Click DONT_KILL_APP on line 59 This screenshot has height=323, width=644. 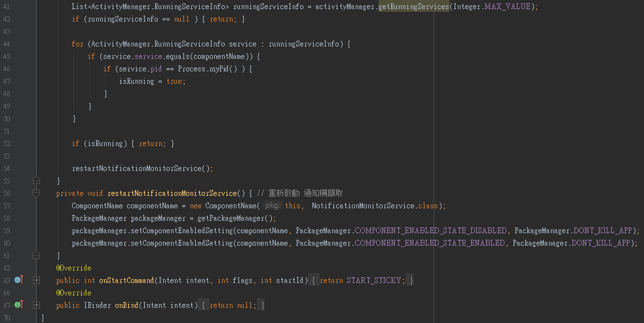coord(603,231)
